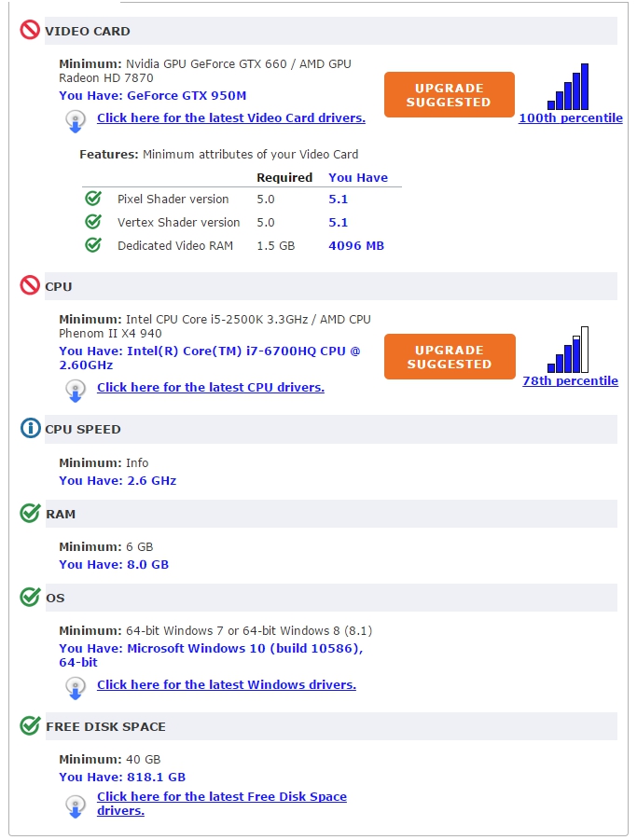Image resolution: width=637 pixels, height=840 pixels.
Task: Click the green checkmark icon beside RAM
Action: 30,513
